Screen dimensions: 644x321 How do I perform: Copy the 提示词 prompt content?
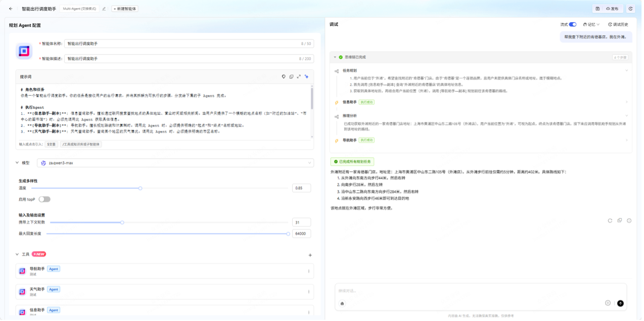(291, 76)
